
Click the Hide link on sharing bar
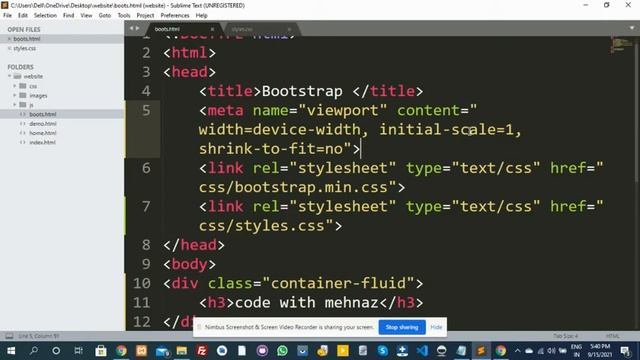click(436, 327)
